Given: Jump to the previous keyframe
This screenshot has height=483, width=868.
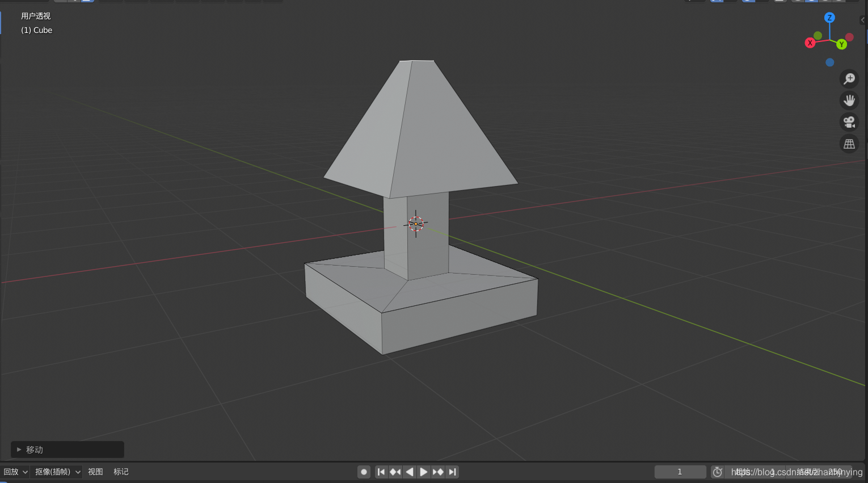Looking at the screenshot, I should click(x=395, y=472).
